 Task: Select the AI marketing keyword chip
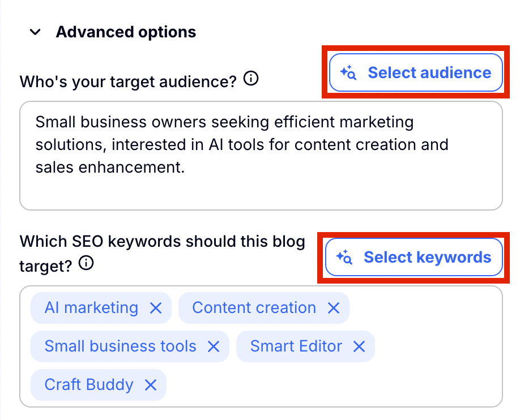(x=91, y=308)
